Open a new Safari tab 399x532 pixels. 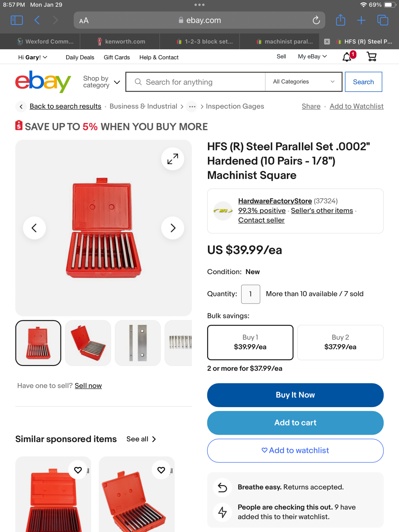(361, 20)
